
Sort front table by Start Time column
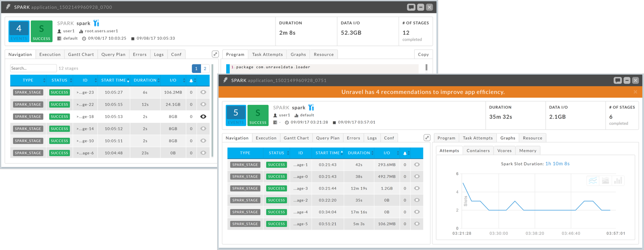328,153
